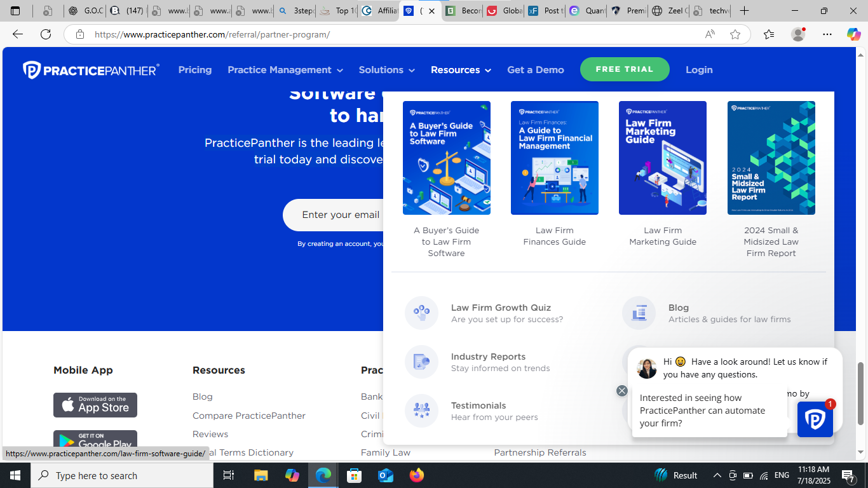The width and height of the screenshot is (868, 488).
Task: Open the Read aloud icon in address bar
Action: [710, 34]
